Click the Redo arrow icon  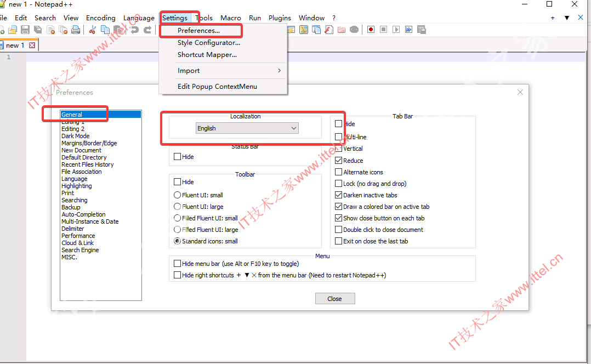point(148,30)
